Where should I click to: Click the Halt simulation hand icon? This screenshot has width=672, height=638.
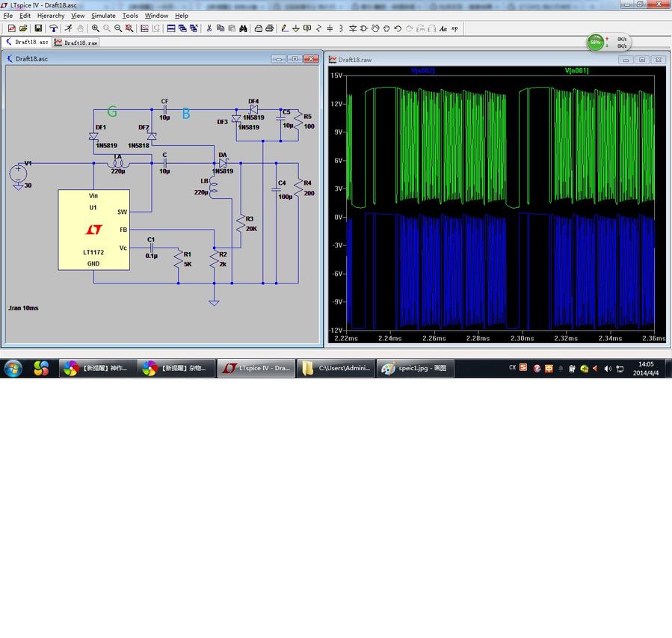[x=80, y=28]
